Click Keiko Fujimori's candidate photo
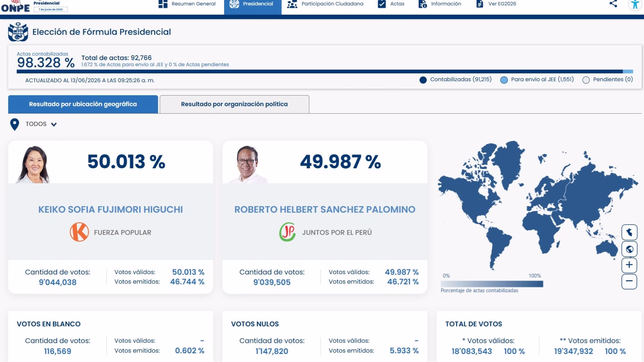Viewport: 644px width, 362px height. click(x=34, y=164)
